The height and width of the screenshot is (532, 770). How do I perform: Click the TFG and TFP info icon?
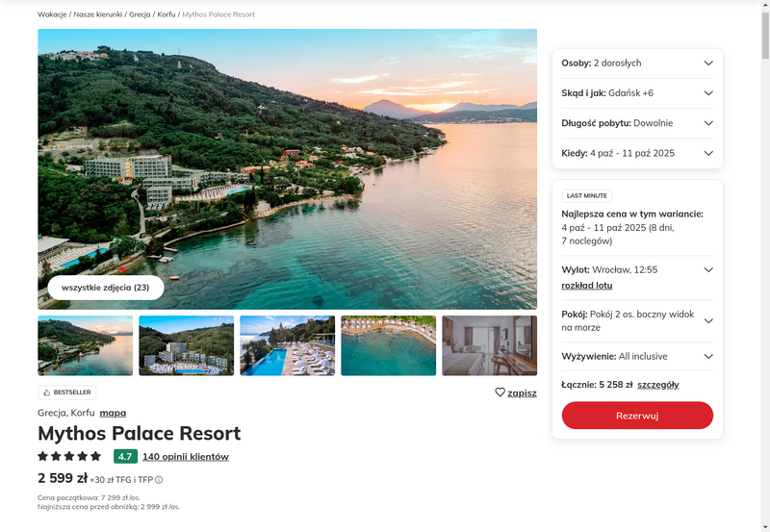[x=160, y=480]
